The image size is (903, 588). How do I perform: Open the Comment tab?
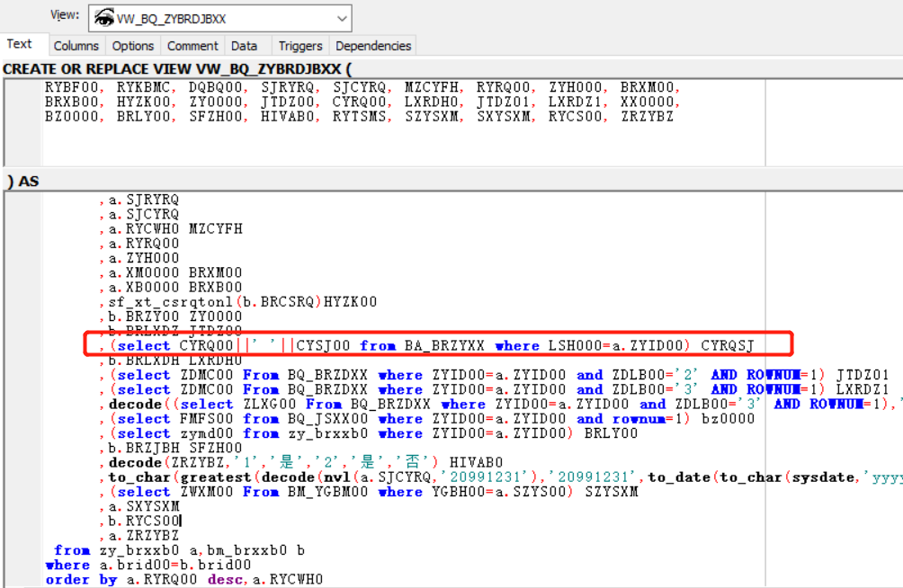click(192, 46)
